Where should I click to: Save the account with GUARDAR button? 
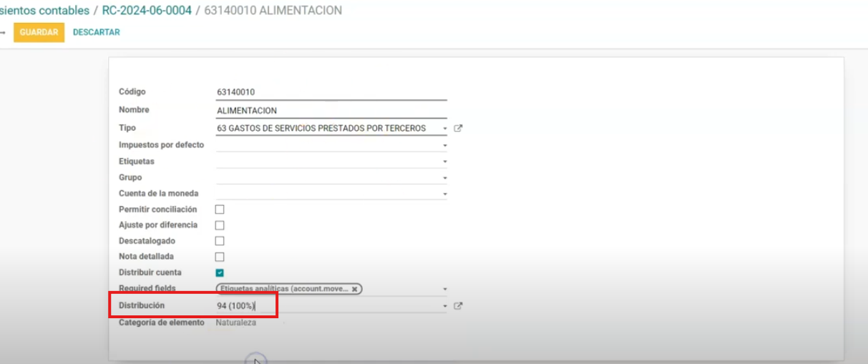coord(39,32)
